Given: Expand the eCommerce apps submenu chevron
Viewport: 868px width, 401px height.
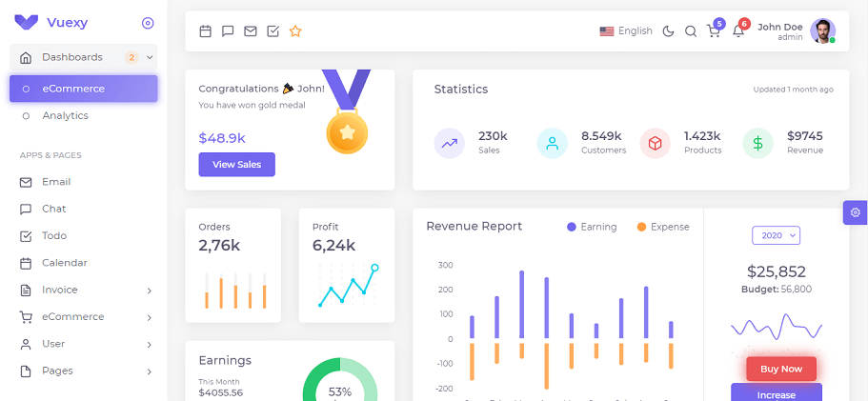Looking at the screenshot, I should pos(150,317).
